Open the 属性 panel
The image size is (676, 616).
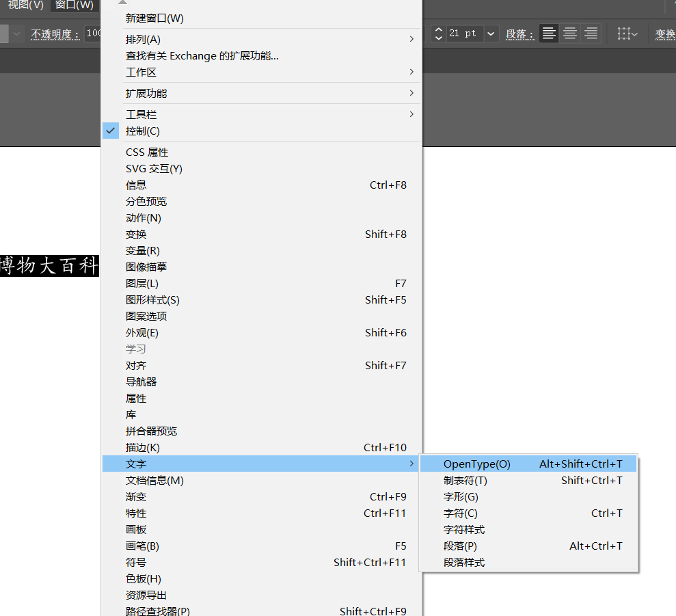pos(261,398)
